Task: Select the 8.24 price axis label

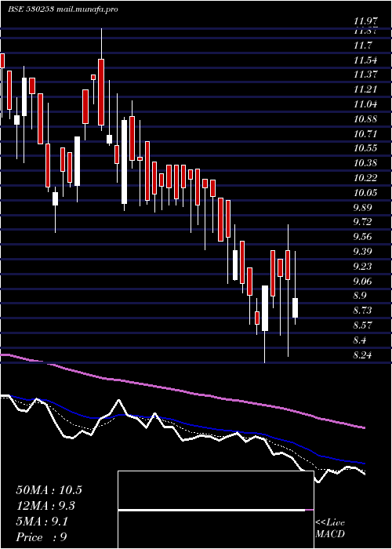Action: coord(363,354)
